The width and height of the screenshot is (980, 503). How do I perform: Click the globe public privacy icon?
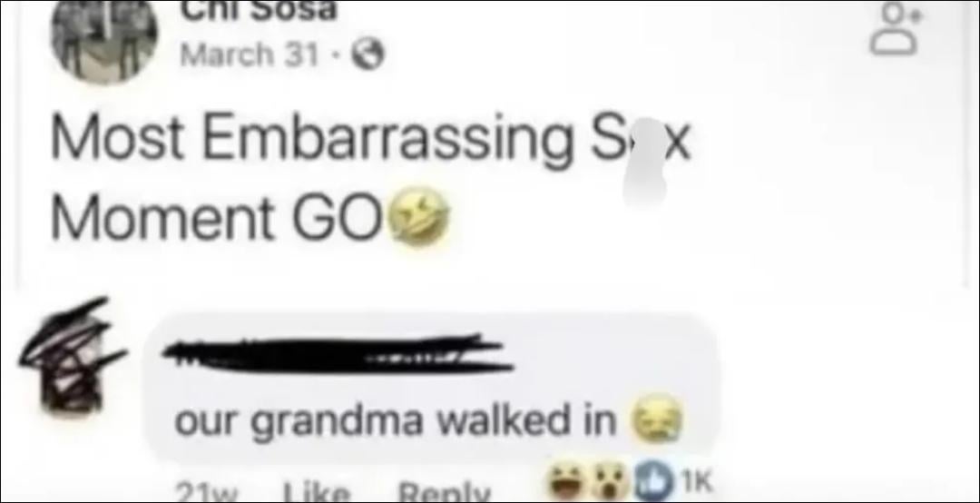[367, 57]
